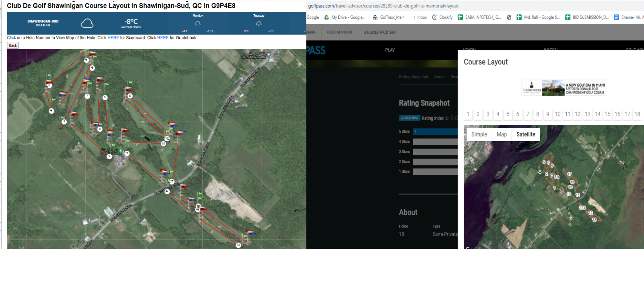Choose hole 6 button in Course Layout
The height and width of the screenshot is (304, 644).
518,114
